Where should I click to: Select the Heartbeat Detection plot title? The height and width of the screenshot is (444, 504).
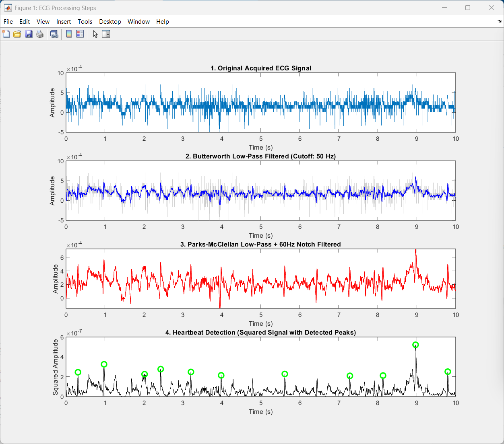click(260, 332)
